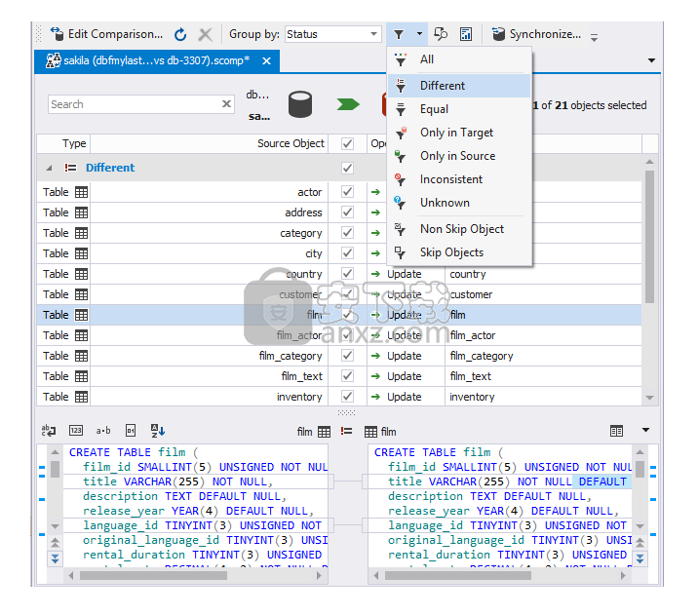This screenshot has width=698, height=616.
Task: Click the red differences indicator icon
Action: 346,431
